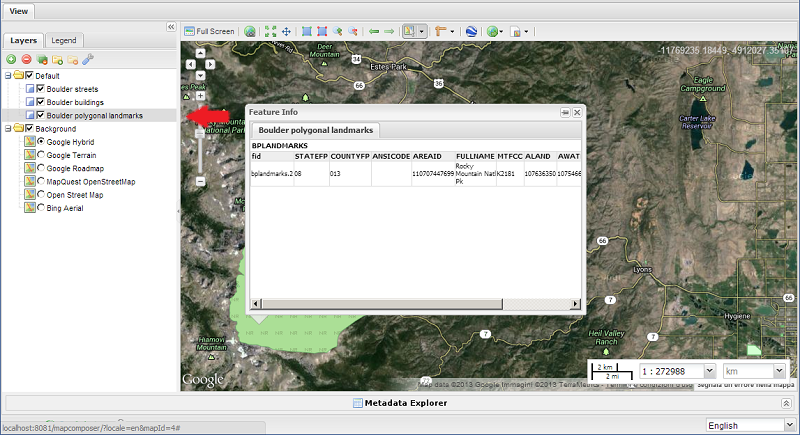Click the globe info icon next to Full Screen
The image size is (800, 435).
[x=249, y=32]
